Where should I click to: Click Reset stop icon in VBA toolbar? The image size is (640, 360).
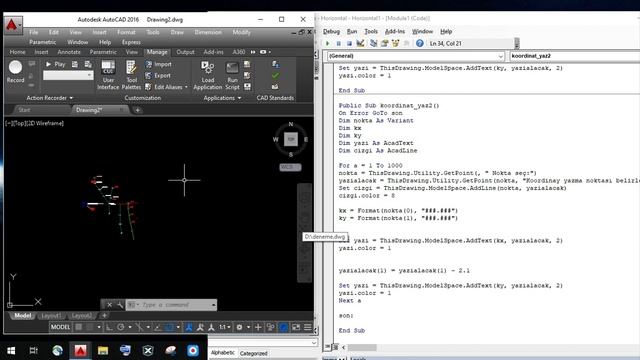coord(349,43)
